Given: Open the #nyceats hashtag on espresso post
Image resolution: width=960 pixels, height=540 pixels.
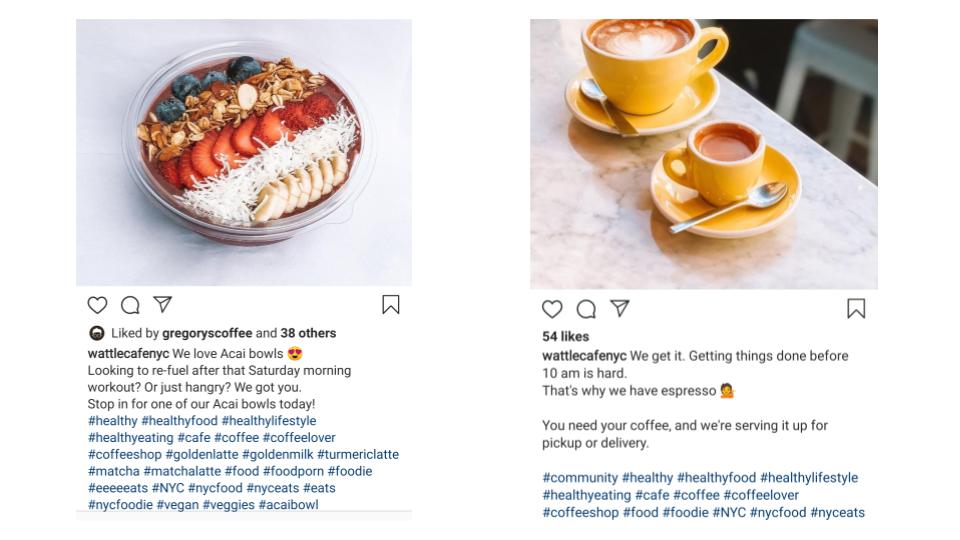Looking at the screenshot, I should [837, 512].
